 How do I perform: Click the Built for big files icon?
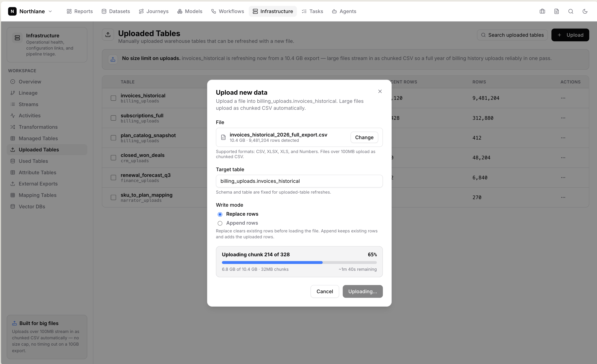[x=15, y=323]
